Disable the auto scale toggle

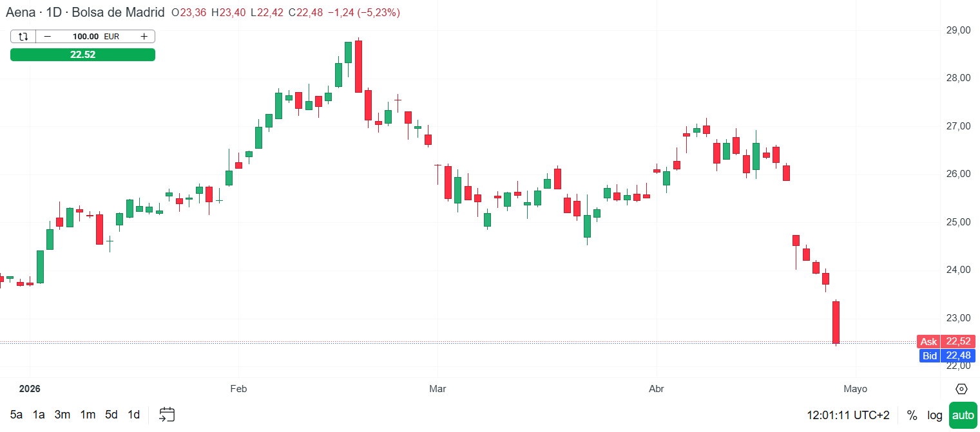pyautogui.click(x=963, y=415)
